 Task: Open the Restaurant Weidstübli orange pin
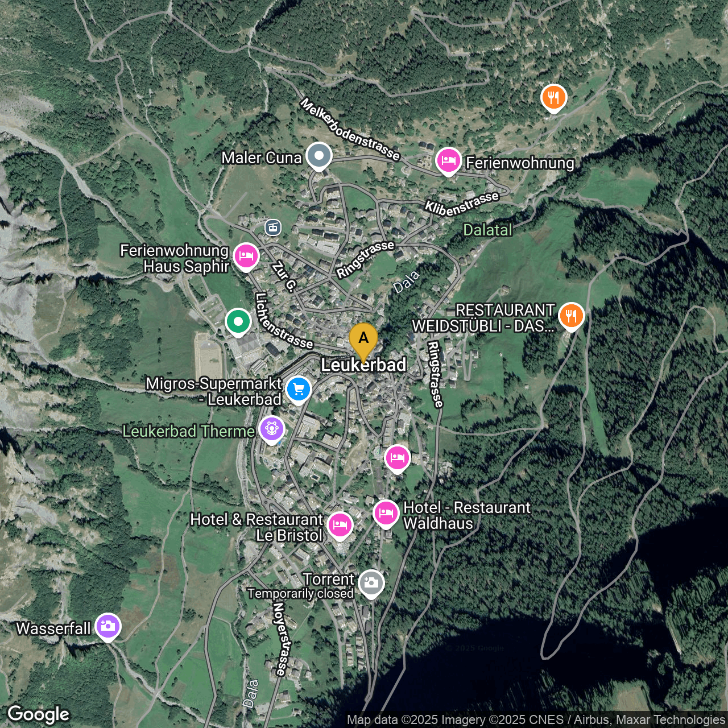pyautogui.click(x=572, y=316)
